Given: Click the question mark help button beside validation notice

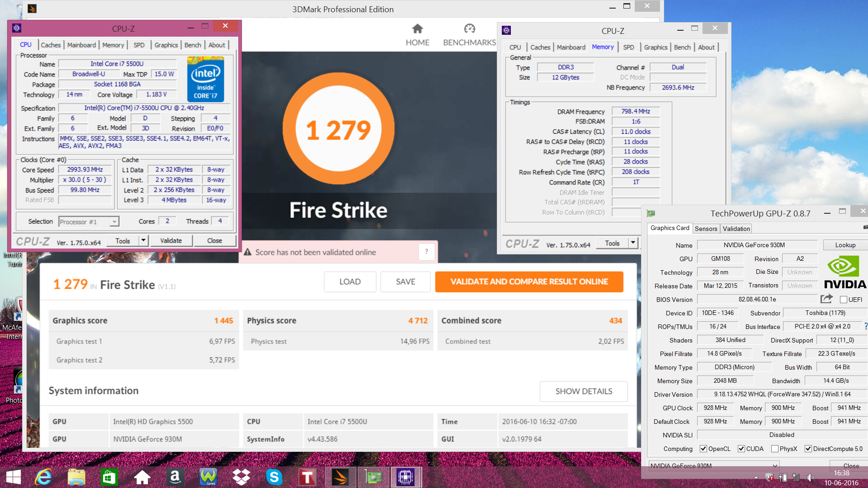Looking at the screenshot, I should coord(426,252).
